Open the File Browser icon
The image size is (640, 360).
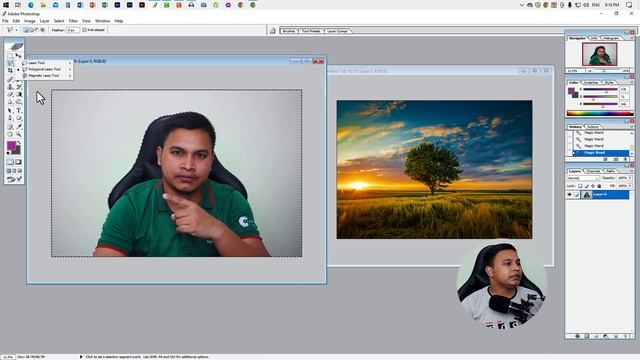click(x=273, y=31)
